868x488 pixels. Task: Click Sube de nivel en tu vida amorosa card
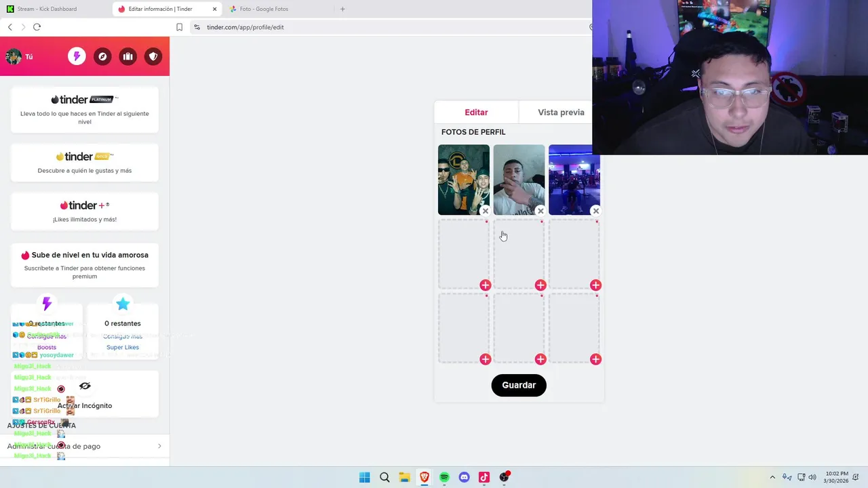[85, 265]
